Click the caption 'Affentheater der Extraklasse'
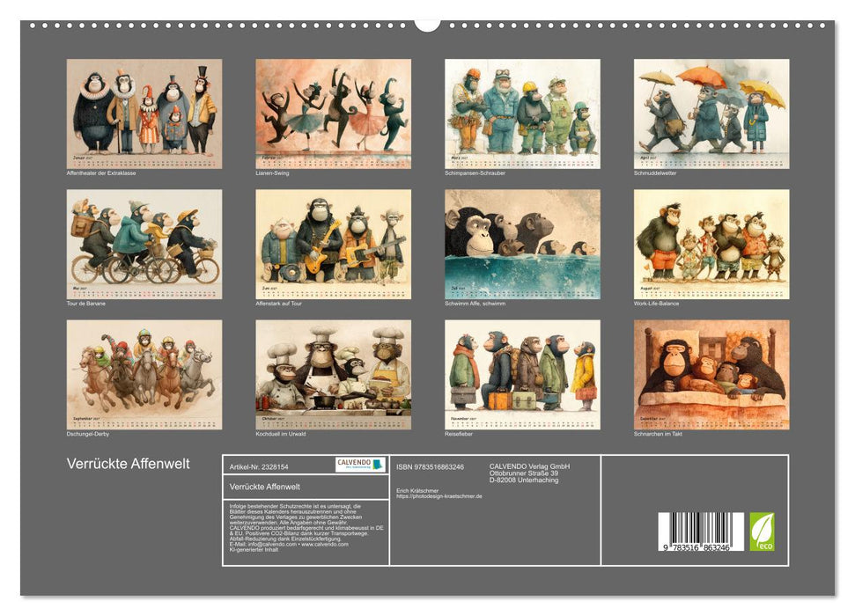The height and width of the screenshot is (616, 855). click(x=101, y=172)
